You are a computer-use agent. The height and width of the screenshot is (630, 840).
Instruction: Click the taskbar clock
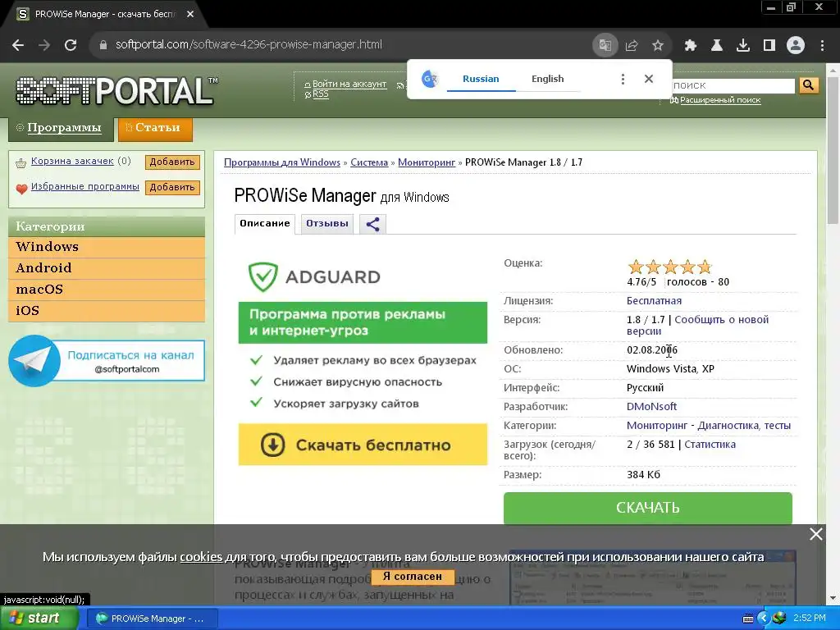(810, 619)
